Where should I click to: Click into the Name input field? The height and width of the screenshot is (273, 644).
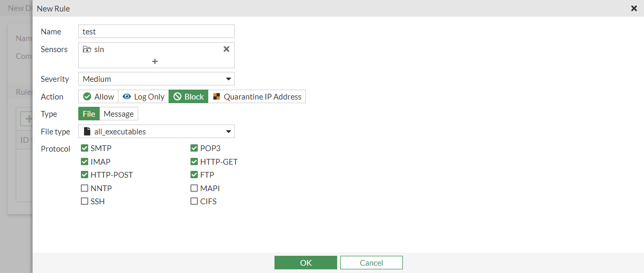(x=157, y=31)
